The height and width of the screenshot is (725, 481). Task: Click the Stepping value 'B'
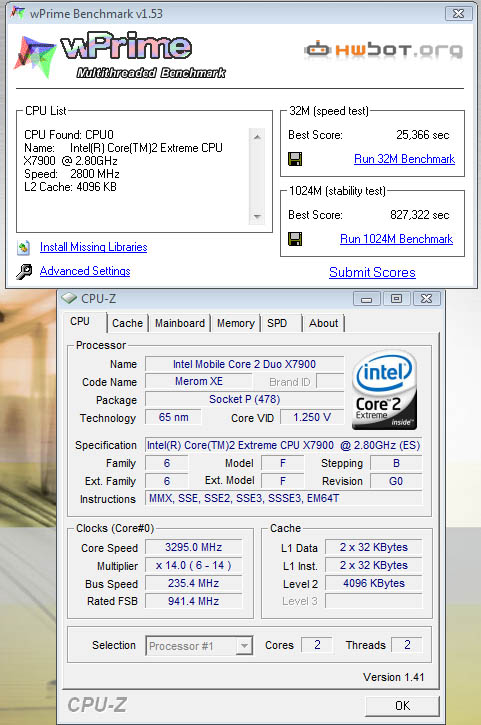(x=396, y=463)
